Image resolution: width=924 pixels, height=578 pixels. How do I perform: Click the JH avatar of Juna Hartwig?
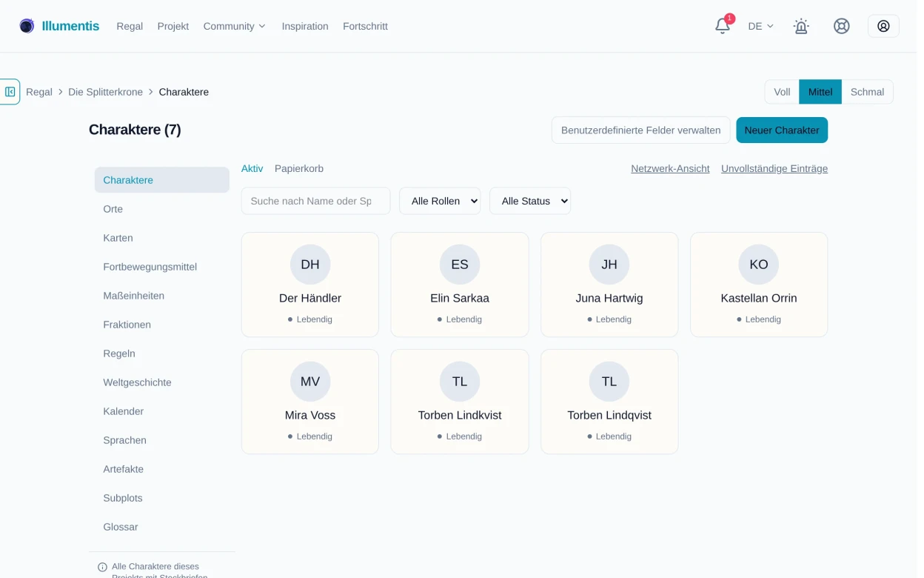click(x=609, y=265)
